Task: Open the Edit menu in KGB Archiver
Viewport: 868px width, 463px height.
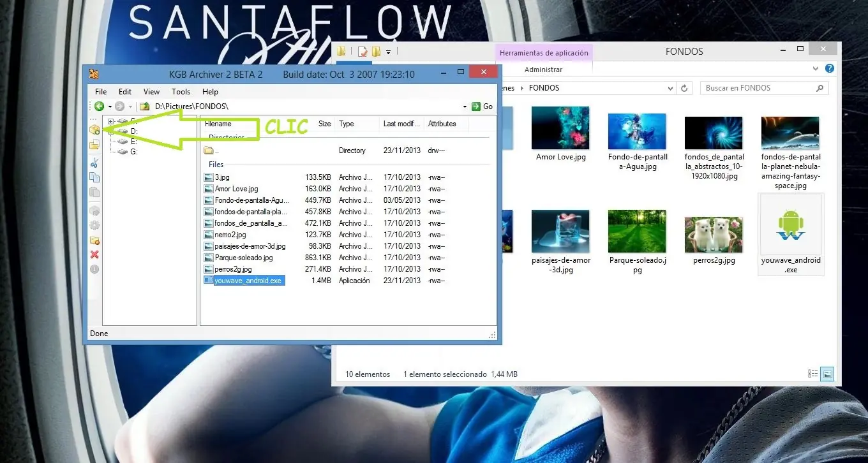Action: pyautogui.click(x=125, y=92)
